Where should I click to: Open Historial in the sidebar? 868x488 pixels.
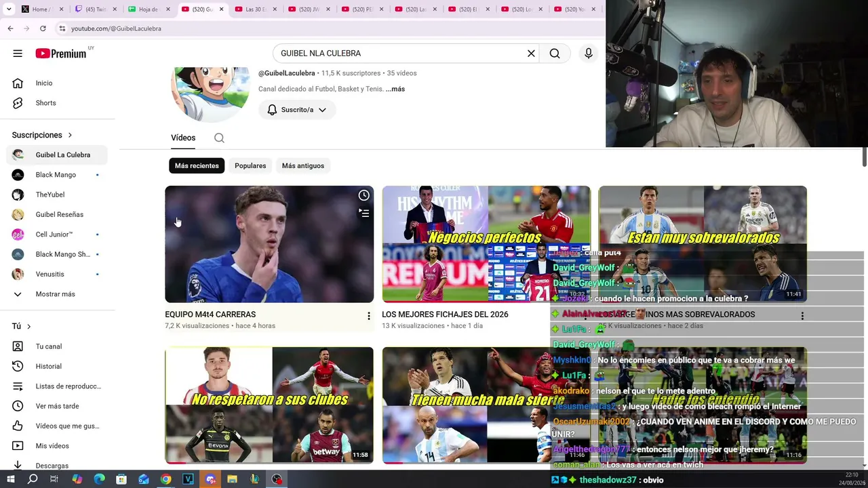57,367
